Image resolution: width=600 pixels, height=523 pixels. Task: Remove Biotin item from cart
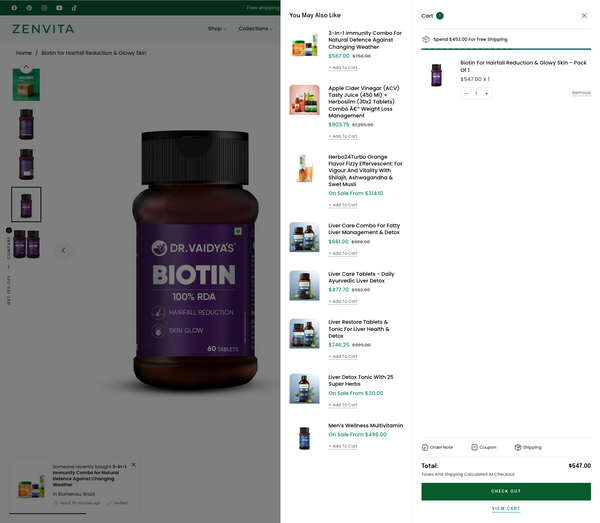(x=581, y=93)
